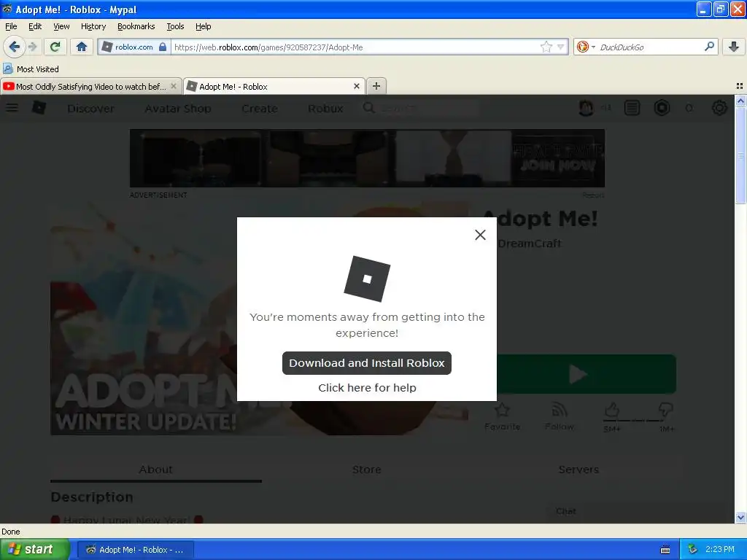The image size is (747, 560).
Task: Open Robux in Roblox navbar
Action: click(325, 109)
